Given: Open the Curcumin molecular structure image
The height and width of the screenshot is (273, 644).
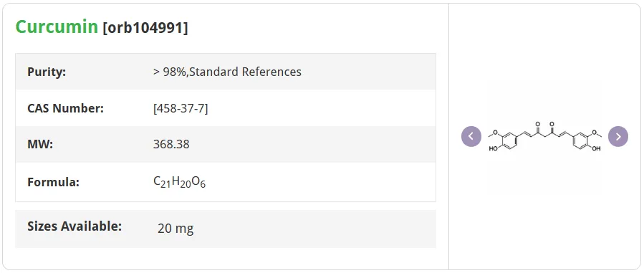Looking at the screenshot, I should pos(544,136).
